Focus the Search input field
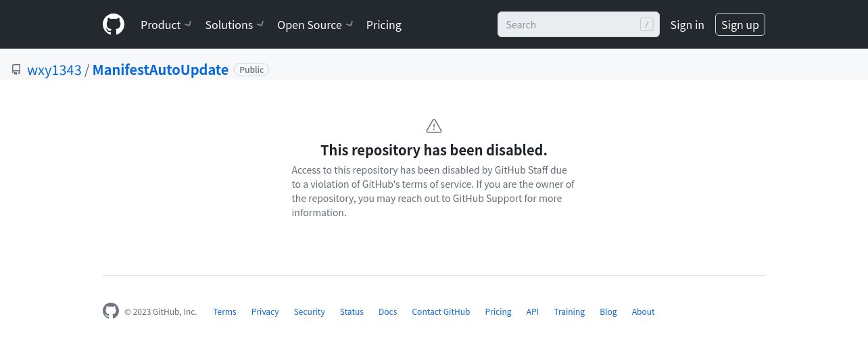Viewport: 868px width, 354px height. click(579, 24)
